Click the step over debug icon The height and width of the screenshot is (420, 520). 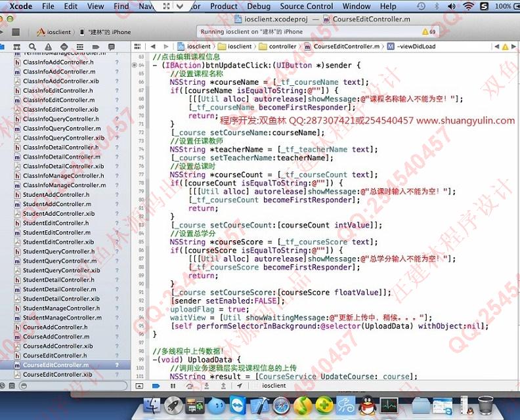pos(190,386)
